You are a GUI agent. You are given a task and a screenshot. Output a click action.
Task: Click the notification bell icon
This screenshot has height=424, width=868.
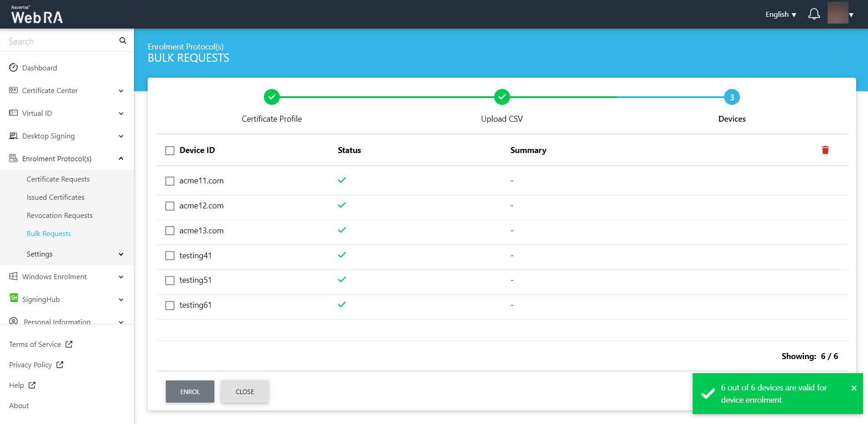coord(814,14)
